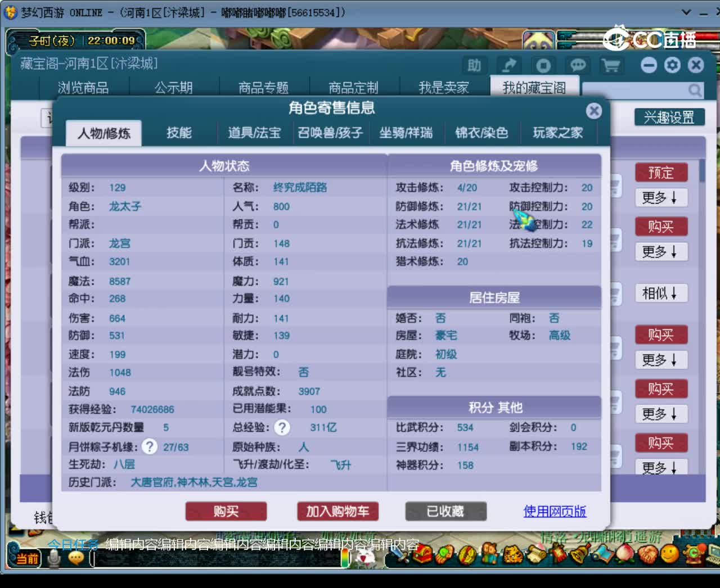Click the small creature icon beside the chat input
This screenshot has height=588, width=720.
point(366,557)
